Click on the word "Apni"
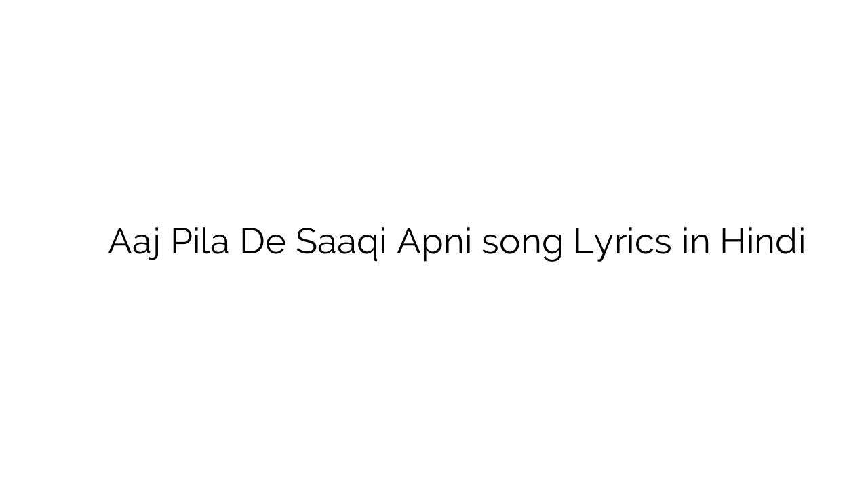This screenshot has height=488, width=868. 434,242
